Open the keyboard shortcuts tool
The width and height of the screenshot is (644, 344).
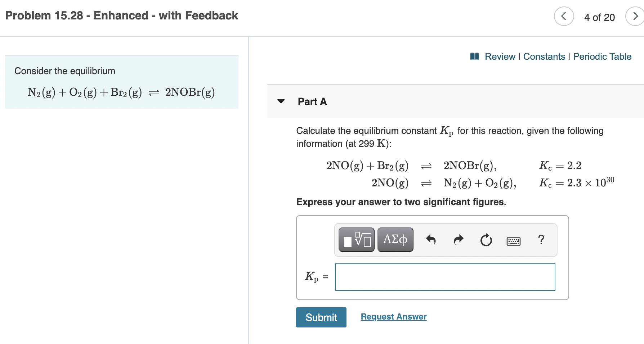(x=513, y=241)
